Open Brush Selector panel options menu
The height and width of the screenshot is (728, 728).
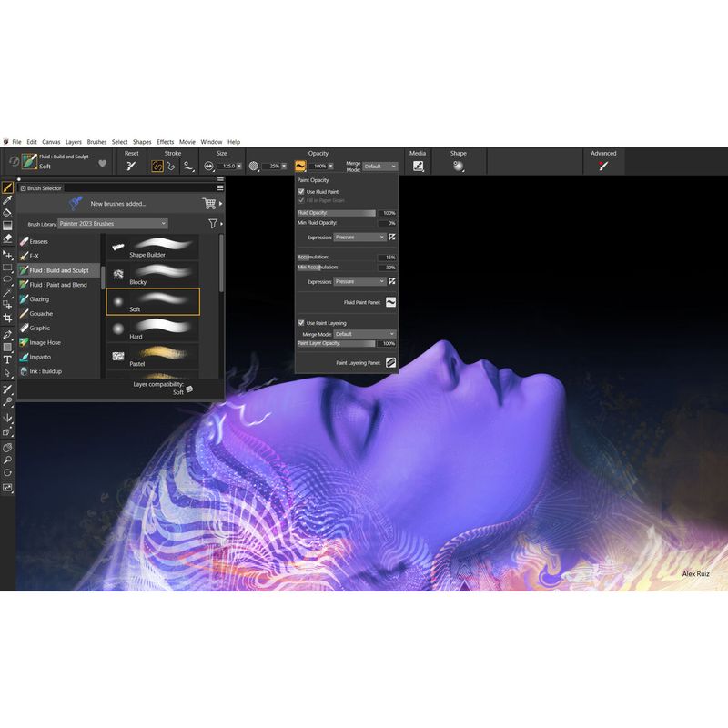220,188
